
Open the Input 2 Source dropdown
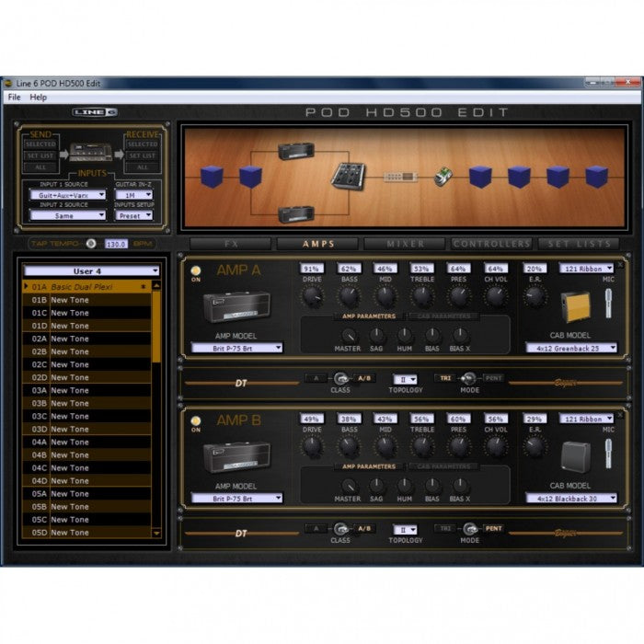pos(68,215)
